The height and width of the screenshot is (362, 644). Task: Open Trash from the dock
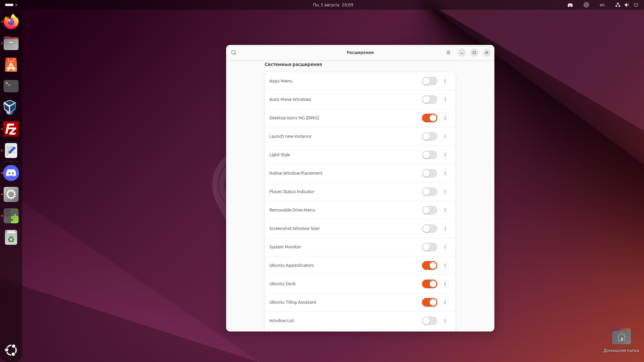coord(11,237)
